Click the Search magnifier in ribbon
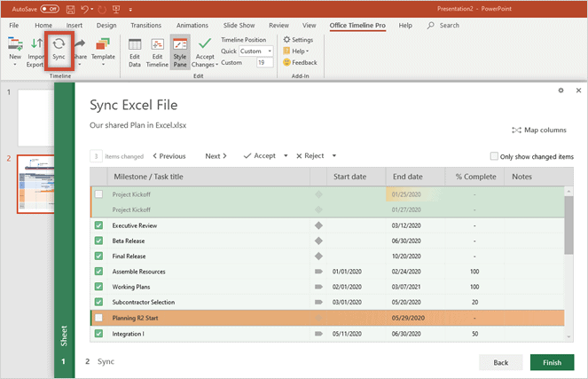This screenshot has width=588, height=379. click(x=430, y=25)
